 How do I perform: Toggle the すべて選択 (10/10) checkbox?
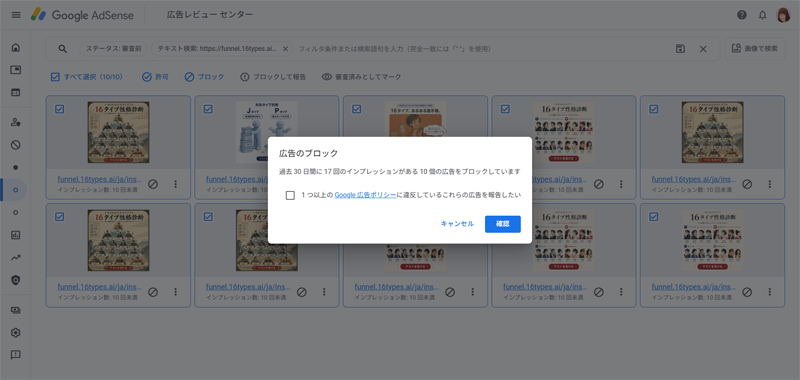[x=55, y=77]
